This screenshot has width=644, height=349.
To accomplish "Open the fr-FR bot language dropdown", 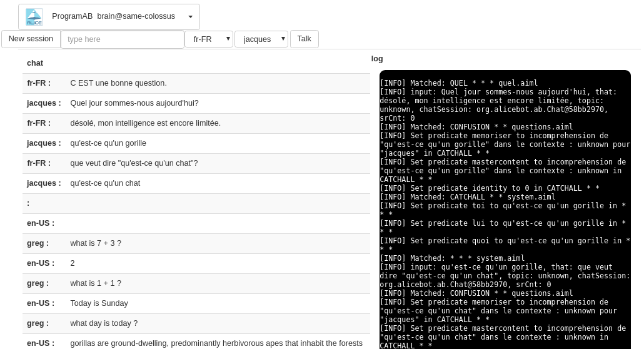I will click(209, 39).
